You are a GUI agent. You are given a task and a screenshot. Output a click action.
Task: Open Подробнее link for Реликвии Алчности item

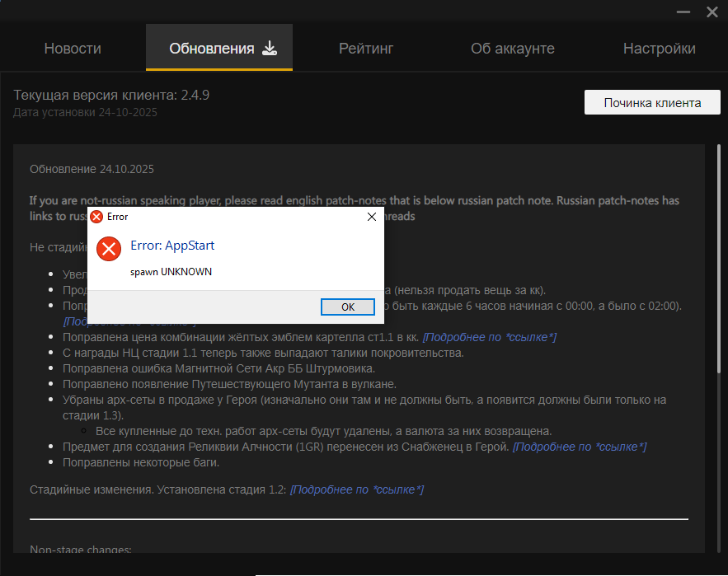point(579,447)
